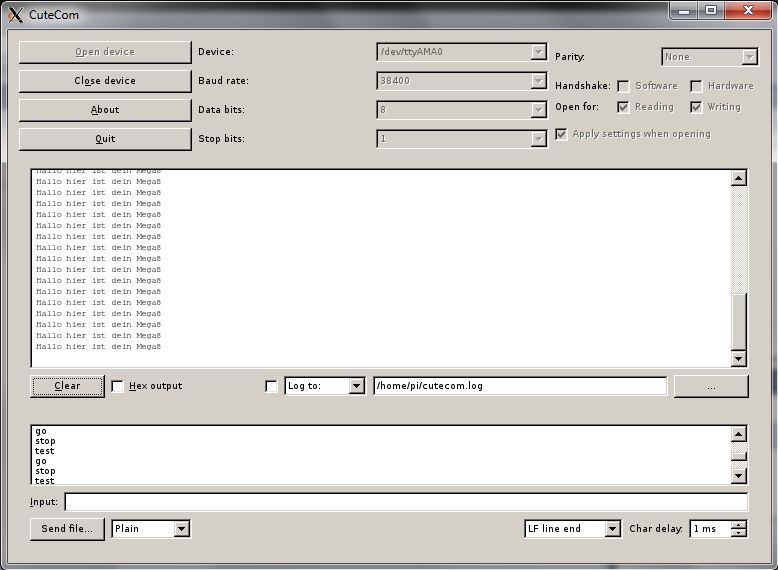Close the CuteCom window
Image resolution: width=778 pixels, height=570 pixels.
coord(748,10)
